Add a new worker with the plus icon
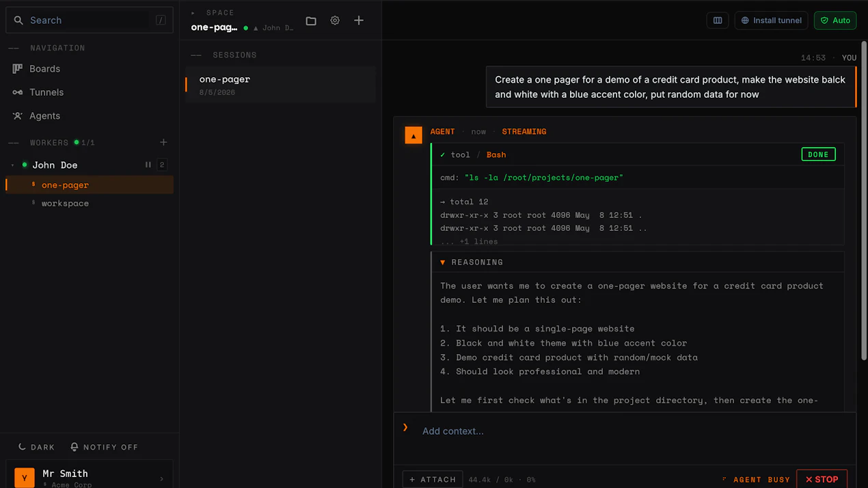Image resolution: width=868 pixels, height=488 pixels. pos(163,142)
